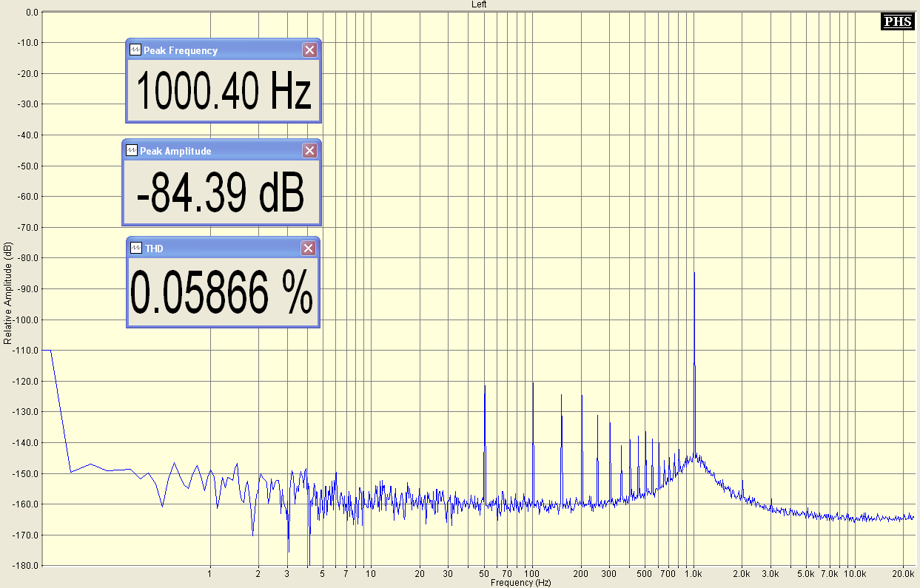
Task: Click the 1.0k frequency axis tick label
Action: click(694, 574)
